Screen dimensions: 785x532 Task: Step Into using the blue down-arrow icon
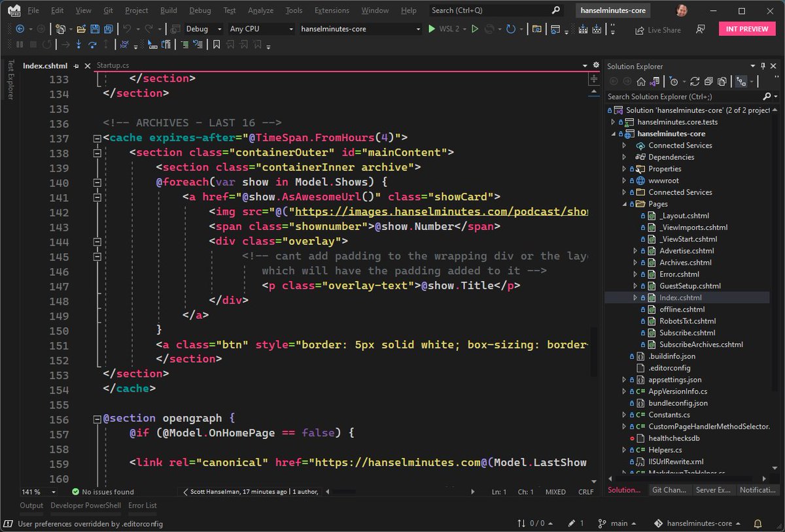pyautogui.click(x=79, y=44)
